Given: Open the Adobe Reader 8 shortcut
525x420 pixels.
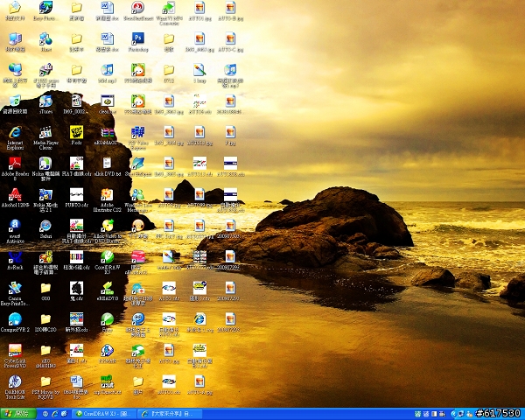Looking at the screenshot, I should (15, 164).
